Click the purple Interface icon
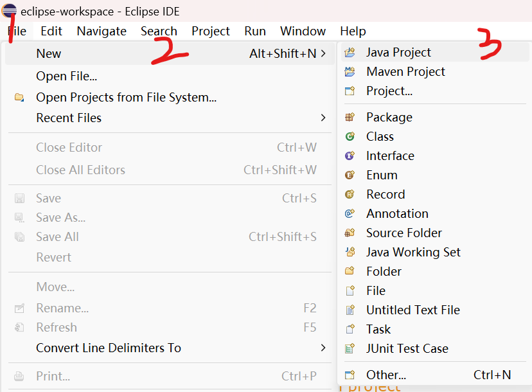The image size is (532, 392). 350,156
